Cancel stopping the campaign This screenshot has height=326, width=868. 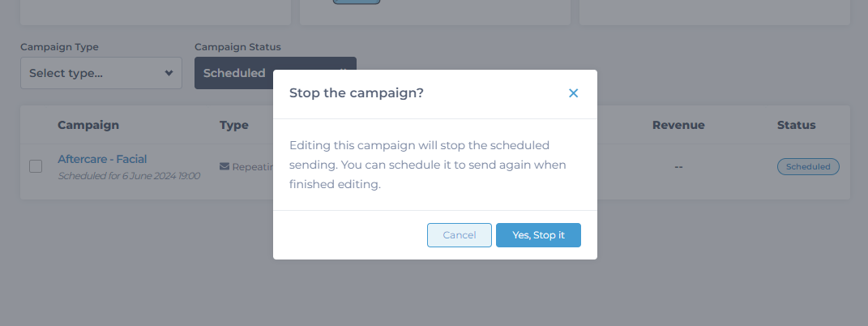pos(460,235)
